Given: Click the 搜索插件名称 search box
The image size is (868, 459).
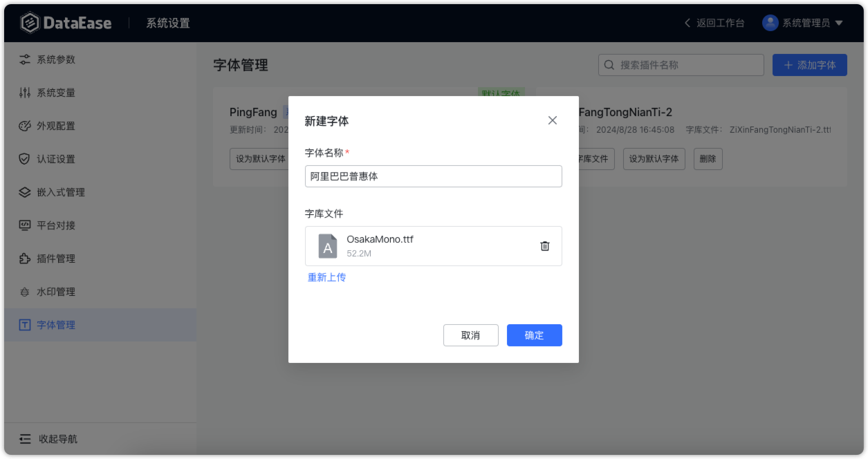Looking at the screenshot, I should (x=681, y=64).
